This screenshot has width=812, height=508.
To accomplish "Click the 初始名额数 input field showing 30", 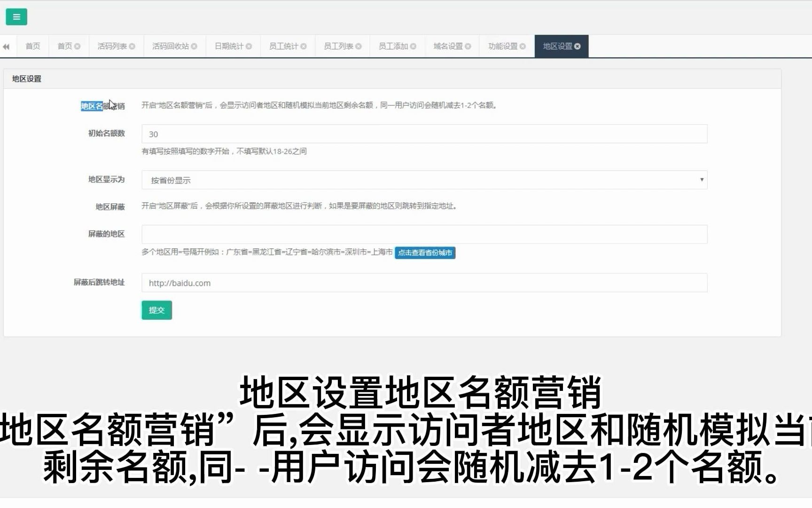I will [424, 134].
